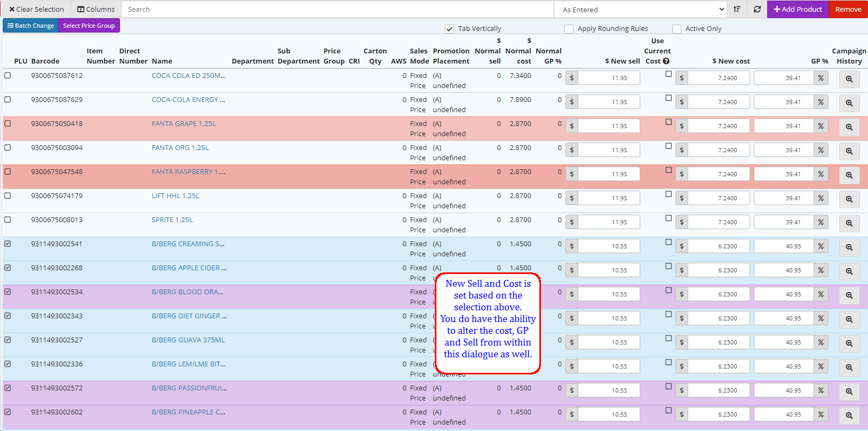Open the LIFT HHL 1.25L product link
The image size is (868, 431).
176,195
